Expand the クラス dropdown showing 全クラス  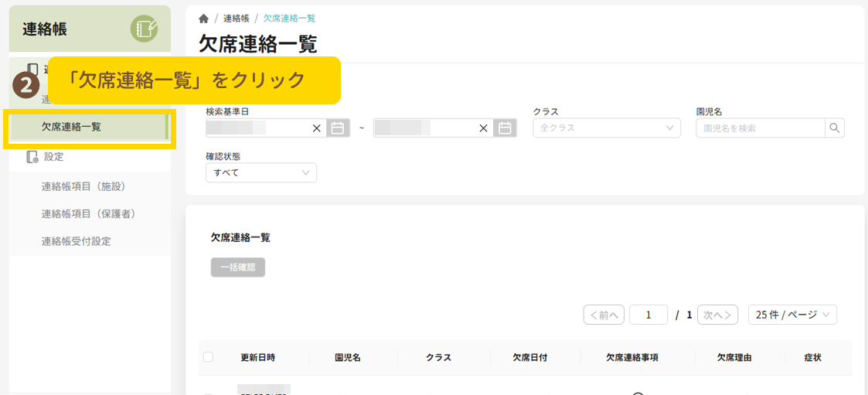(x=607, y=128)
